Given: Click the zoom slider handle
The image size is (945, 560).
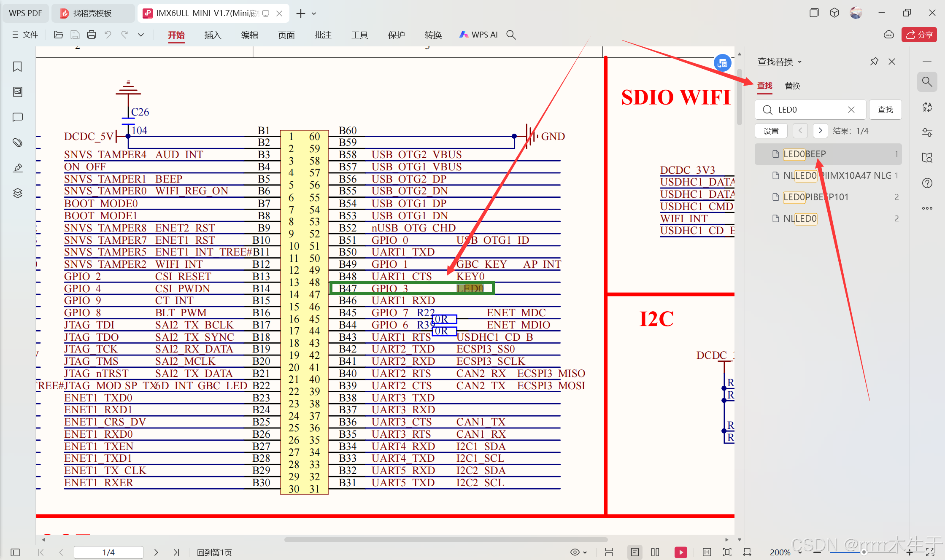Looking at the screenshot, I should [864, 552].
